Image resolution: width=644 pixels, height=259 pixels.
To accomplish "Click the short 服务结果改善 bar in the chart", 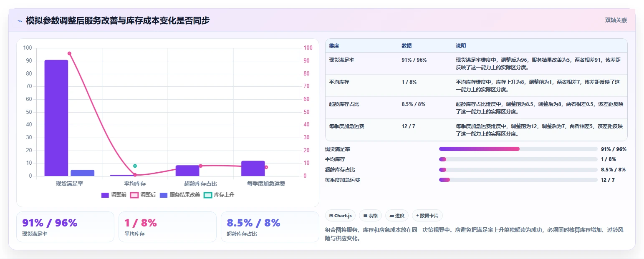I will [82, 173].
